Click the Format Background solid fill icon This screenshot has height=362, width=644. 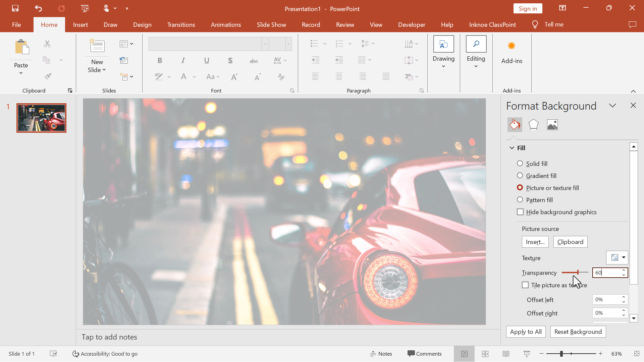[x=515, y=124]
